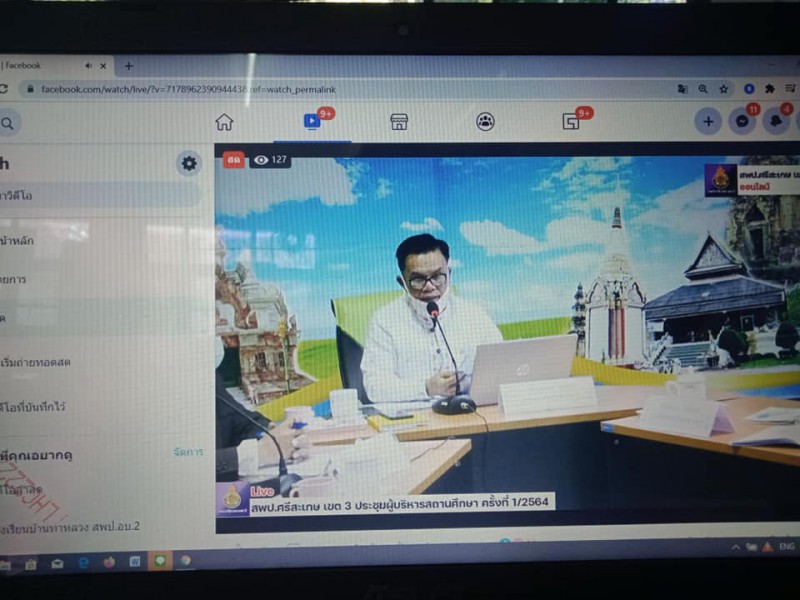Click the plus Create button
Image resolution: width=800 pixels, height=600 pixels.
[x=708, y=121]
